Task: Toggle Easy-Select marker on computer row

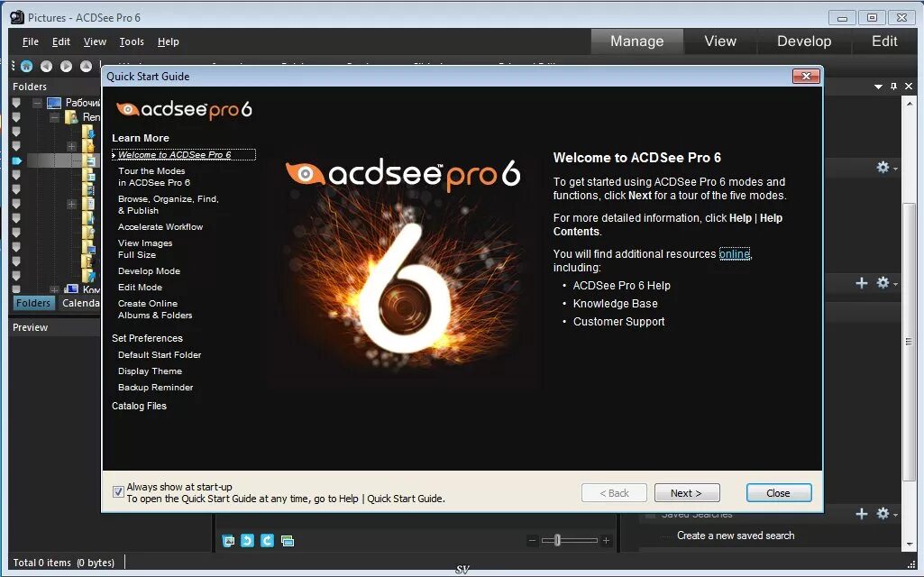Action: click(x=16, y=288)
